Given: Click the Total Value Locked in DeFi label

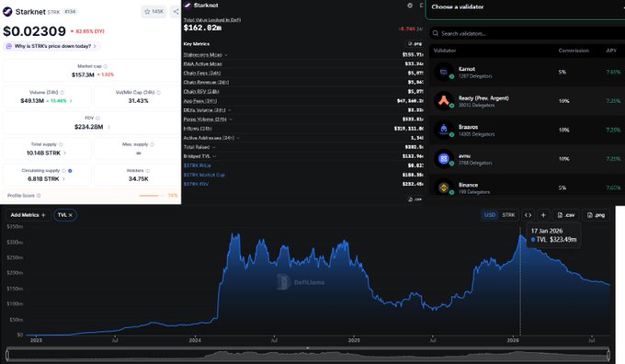Looking at the screenshot, I should 212,19.
